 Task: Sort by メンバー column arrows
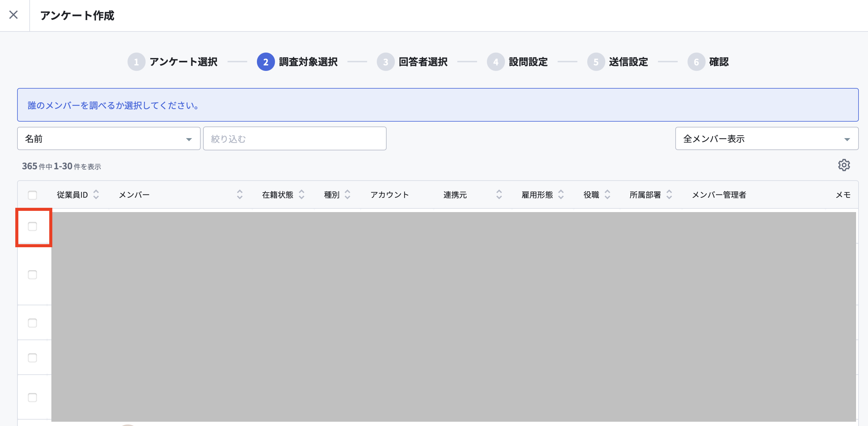point(239,194)
